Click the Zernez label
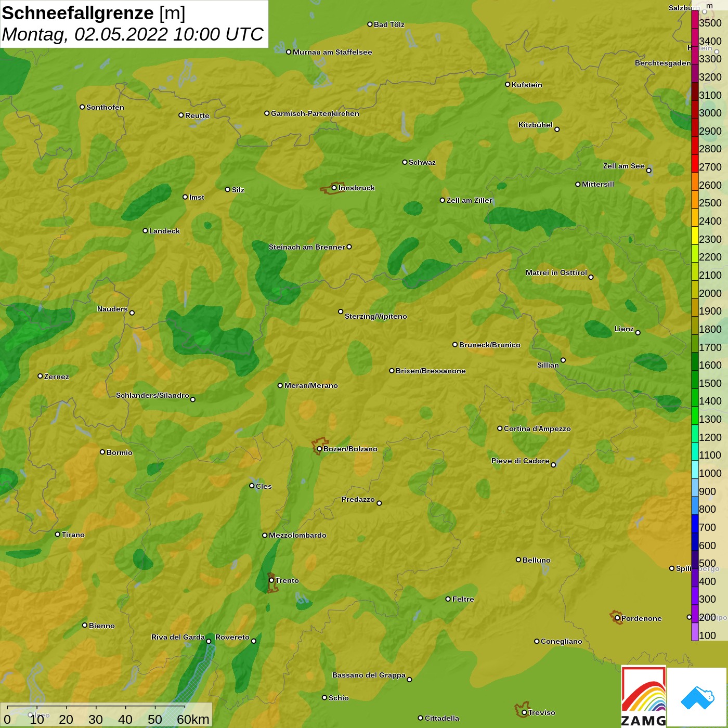The height and width of the screenshot is (728, 728). tap(57, 376)
